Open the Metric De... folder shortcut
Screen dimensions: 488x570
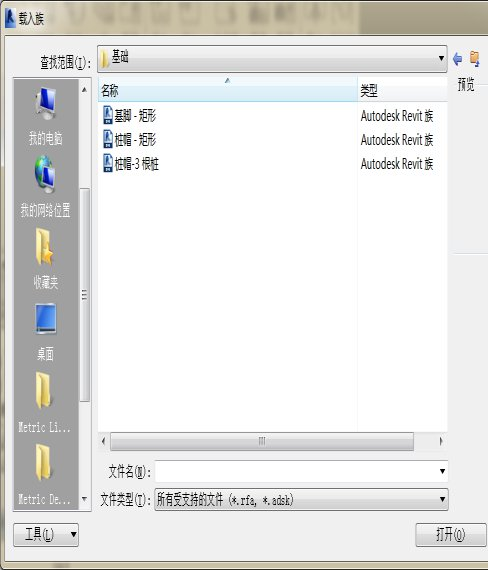pyautogui.click(x=44, y=474)
